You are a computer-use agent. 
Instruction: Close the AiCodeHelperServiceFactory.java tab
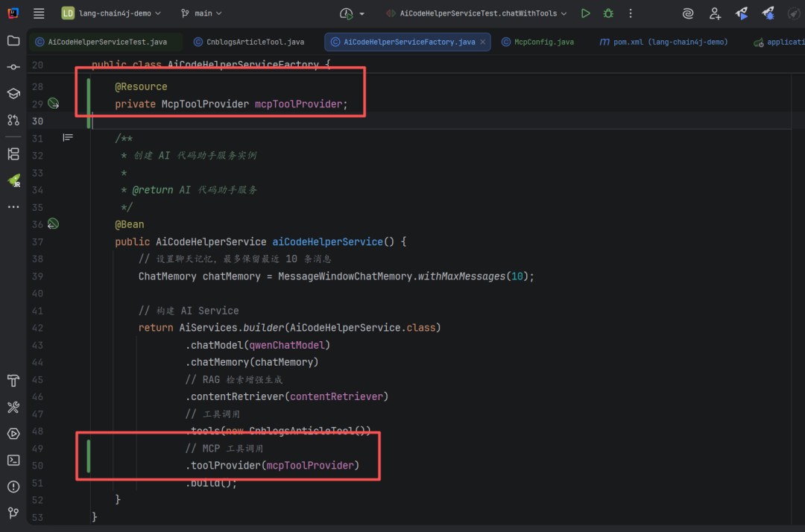(x=483, y=42)
